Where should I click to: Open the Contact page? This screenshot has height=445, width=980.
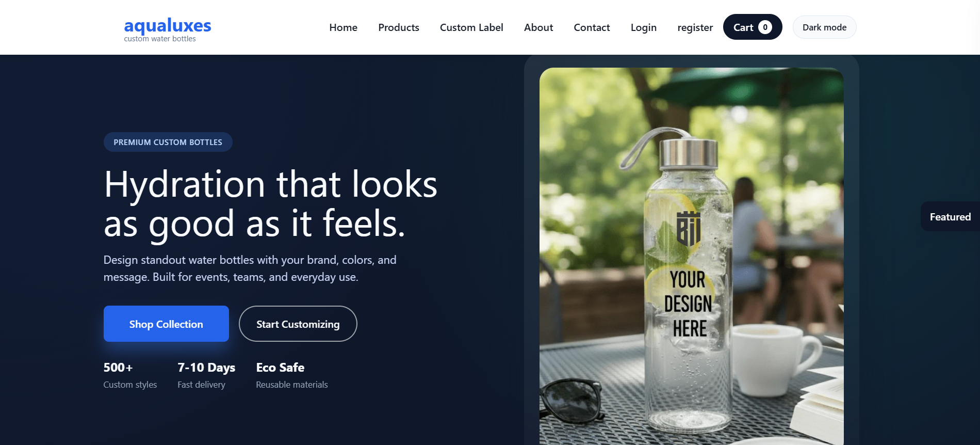592,27
